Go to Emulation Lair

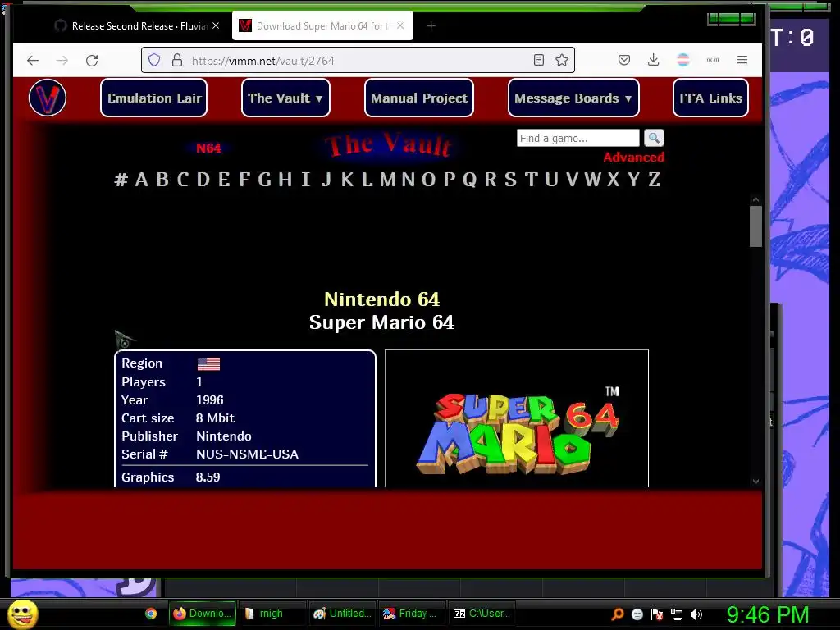point(153,98)
